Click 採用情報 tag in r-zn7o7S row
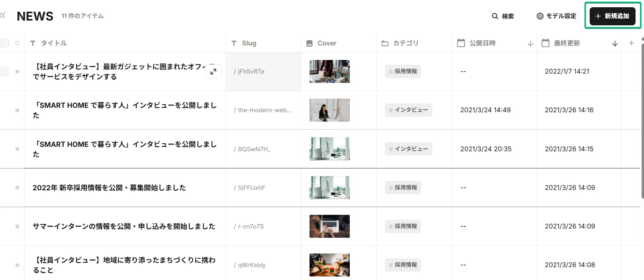This screenshot has height=280, width=644. coord(403,226)
